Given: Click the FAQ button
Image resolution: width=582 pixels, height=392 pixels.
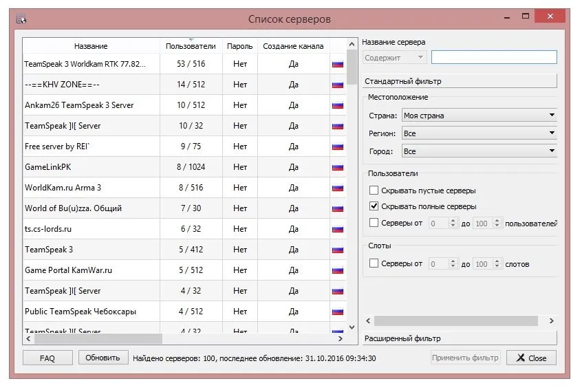Looking at the screenshot, I should (47, 358).
